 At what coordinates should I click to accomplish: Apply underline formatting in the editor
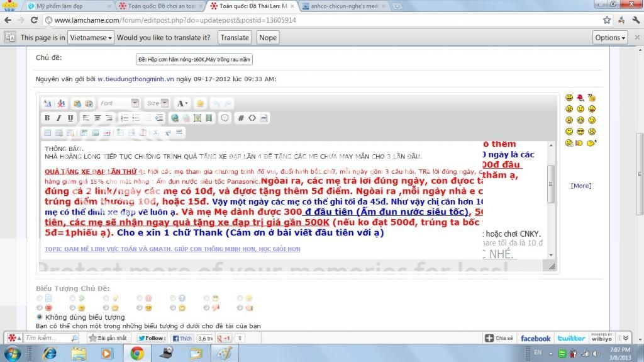tap(70, 118)
